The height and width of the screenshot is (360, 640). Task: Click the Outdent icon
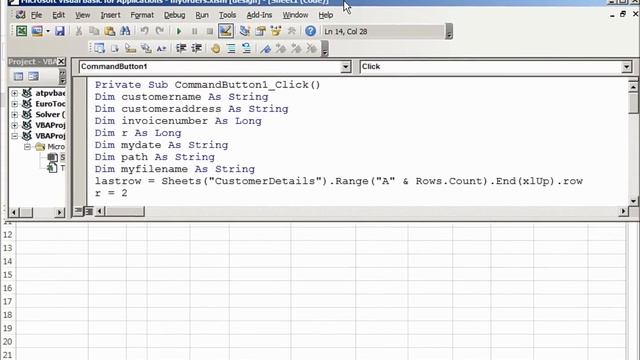[x=196, y=49]
